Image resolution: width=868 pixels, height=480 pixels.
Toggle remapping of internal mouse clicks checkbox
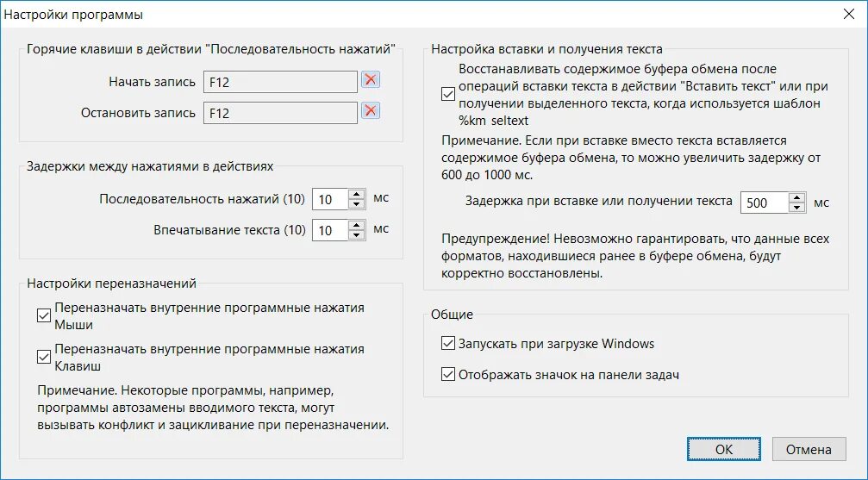coord(44,315)
